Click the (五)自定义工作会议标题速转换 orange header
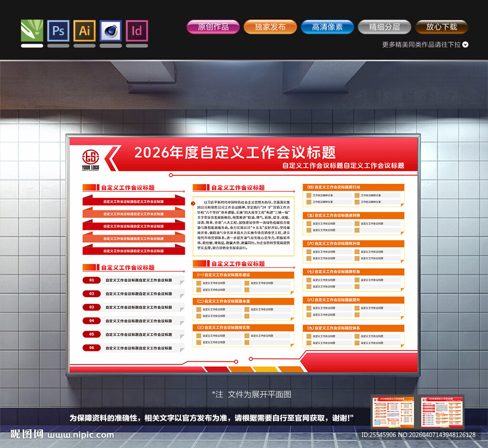The height and width of the screenshot is (448, 488). [x=354, y=215]
